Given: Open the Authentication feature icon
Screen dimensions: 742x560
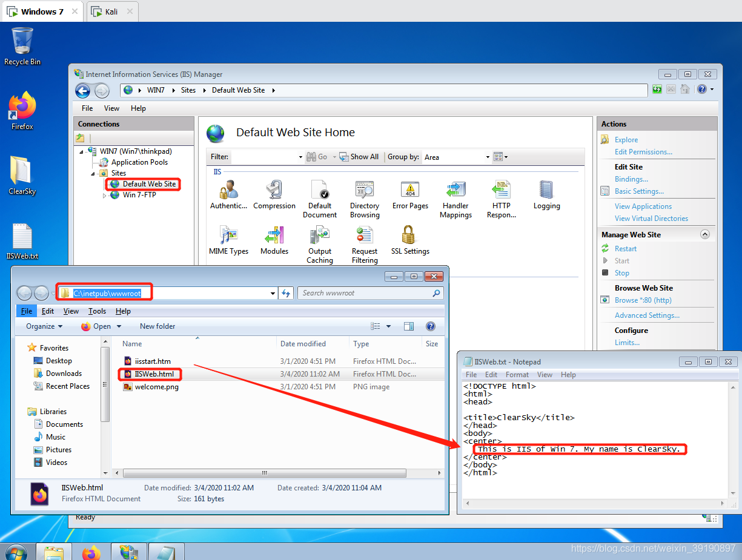Looking at the screenshot, I should pyautogui.click(x=229, y=195).
